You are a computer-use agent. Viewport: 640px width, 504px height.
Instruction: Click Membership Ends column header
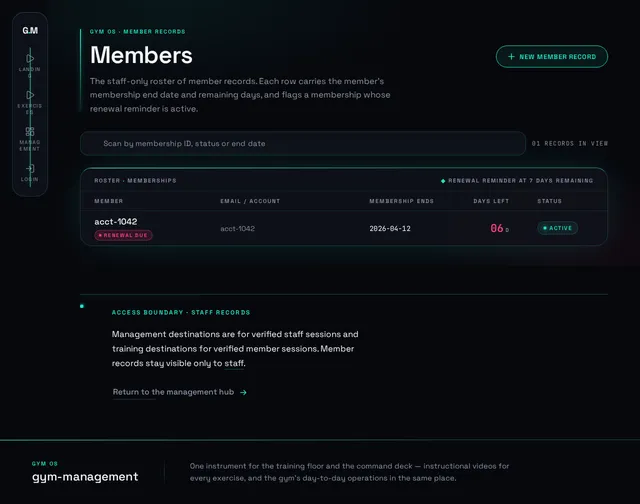click(401, 201)
